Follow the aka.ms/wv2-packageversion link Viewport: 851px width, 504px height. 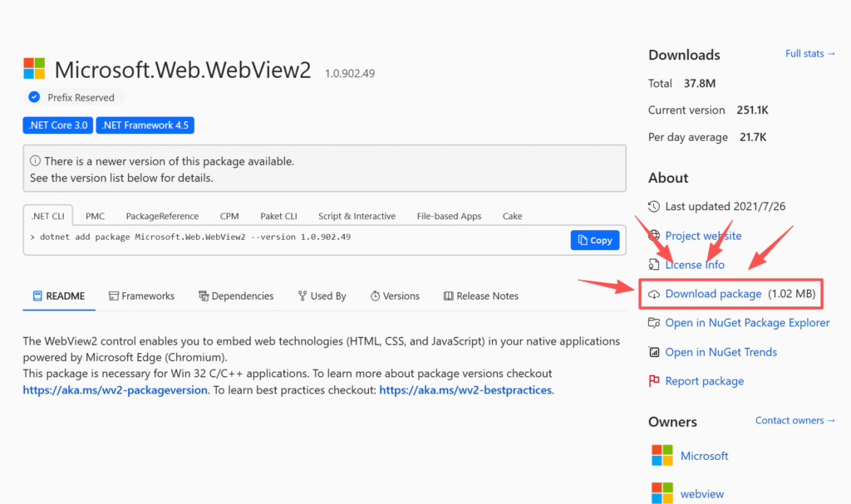coord(115,390)
